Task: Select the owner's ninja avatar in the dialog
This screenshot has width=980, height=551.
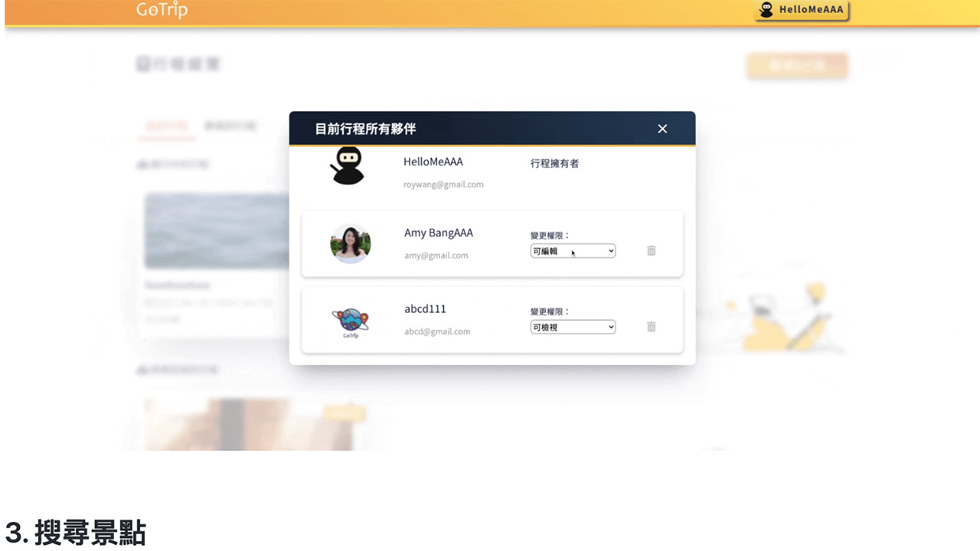Action: [x=348, y=165]
